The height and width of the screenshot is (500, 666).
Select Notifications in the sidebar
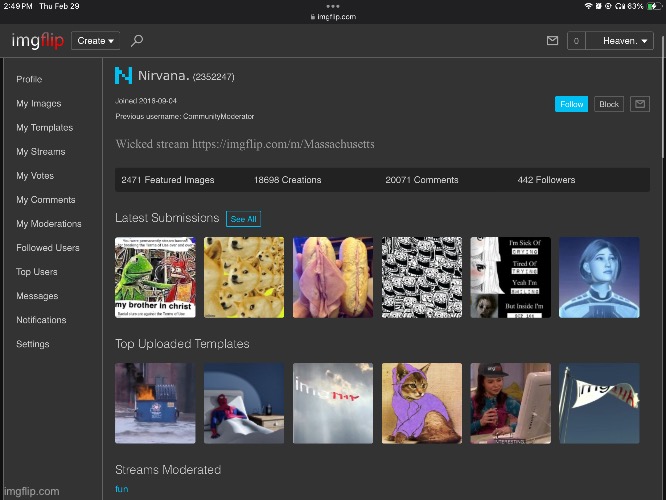point(41,320)
